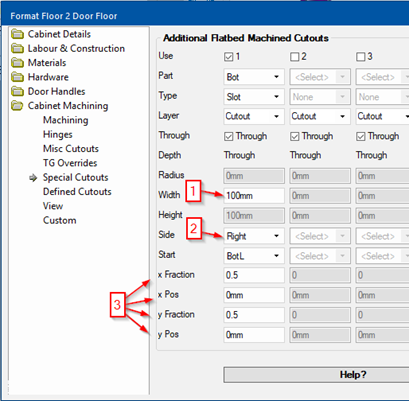Click the Materials folder icon
This screenshot has height=401, width=409.
click(17, 63)
